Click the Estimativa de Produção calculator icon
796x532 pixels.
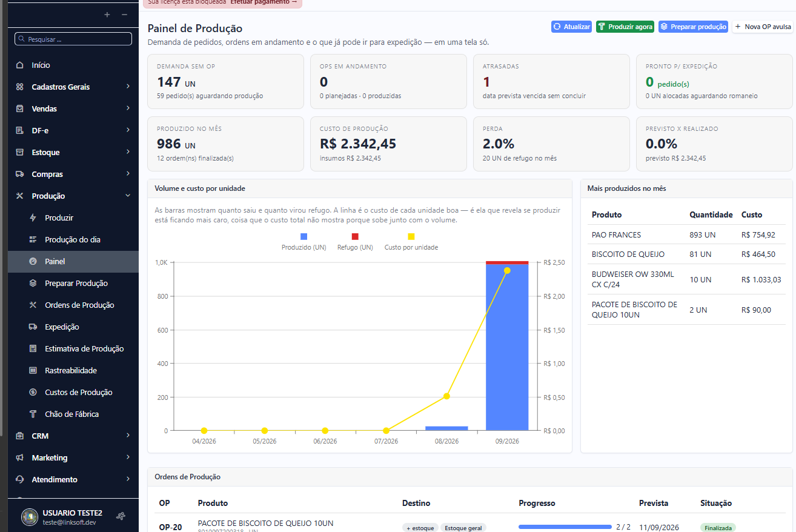click(x=33, y=348)
